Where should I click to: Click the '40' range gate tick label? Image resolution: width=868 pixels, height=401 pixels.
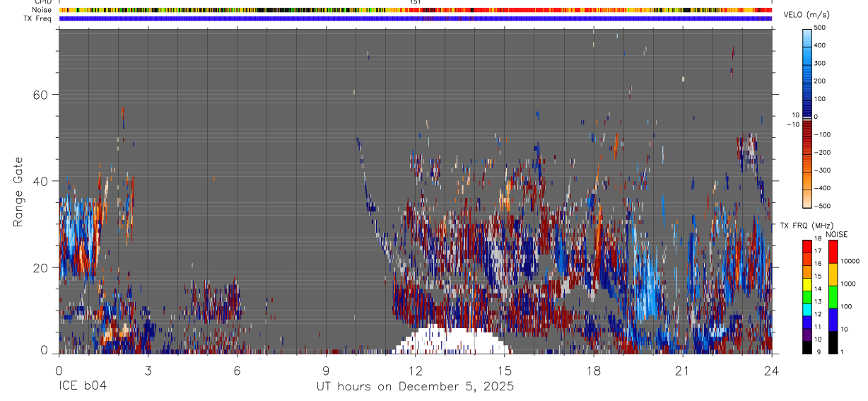click(40, 181)
